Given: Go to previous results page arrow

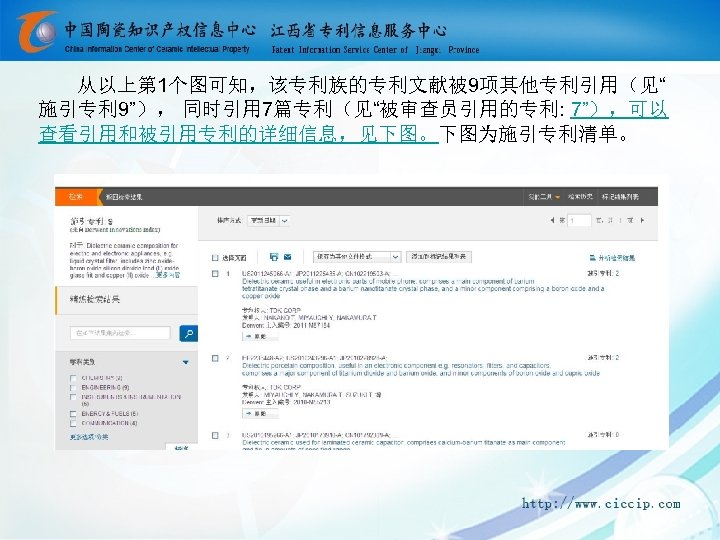Looking at the screenshot, I should tap(552, 220).
